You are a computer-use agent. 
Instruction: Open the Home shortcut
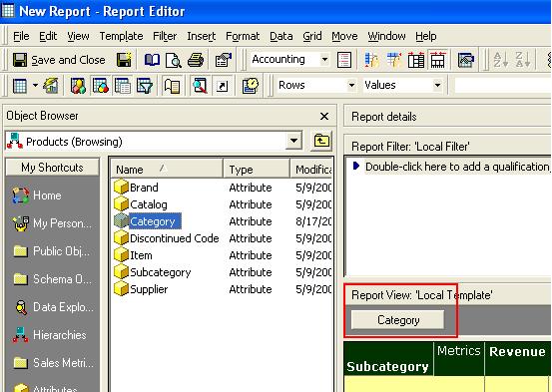37,196
